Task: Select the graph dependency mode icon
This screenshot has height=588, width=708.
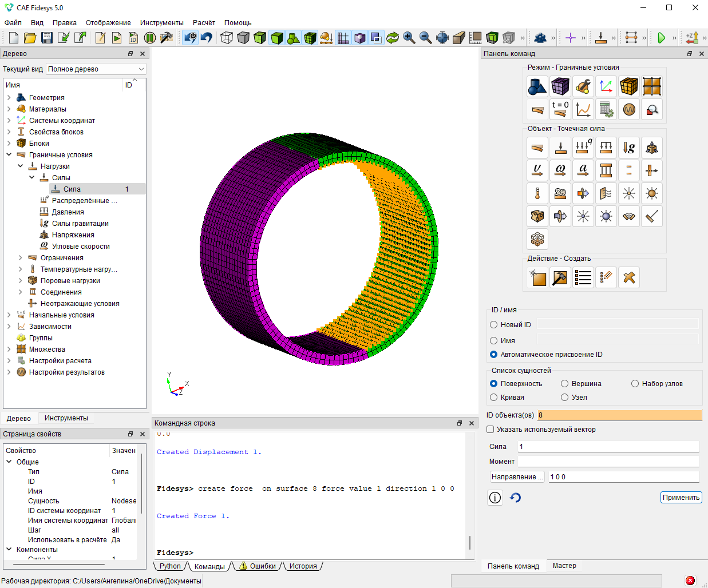Action: [x=583, y=109]
